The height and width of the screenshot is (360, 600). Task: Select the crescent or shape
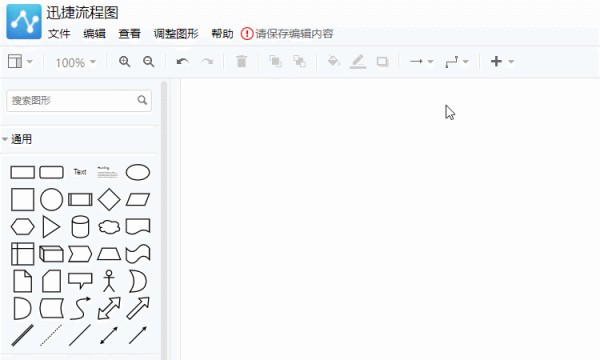[x=138, y=281]
